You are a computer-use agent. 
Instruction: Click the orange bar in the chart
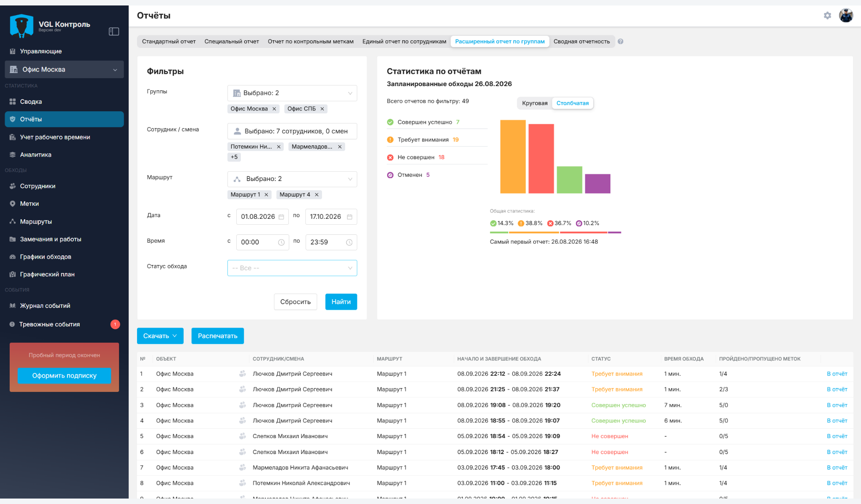tap(512, 157)
